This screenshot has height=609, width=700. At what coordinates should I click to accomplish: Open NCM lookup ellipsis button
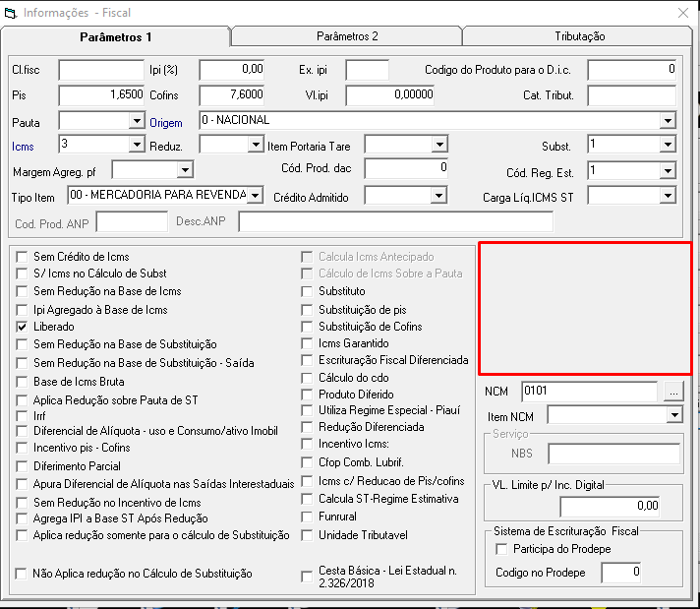pos(673,392)
